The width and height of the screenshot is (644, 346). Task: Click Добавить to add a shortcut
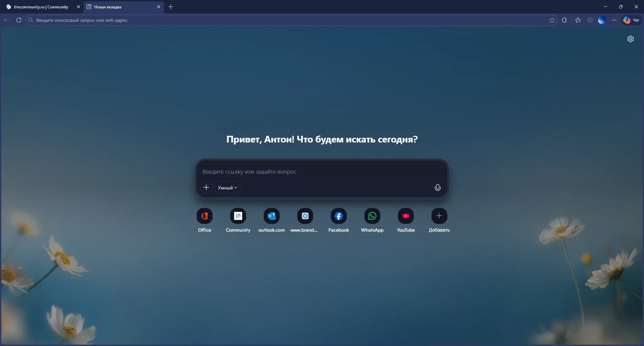(x=439, y=216)
